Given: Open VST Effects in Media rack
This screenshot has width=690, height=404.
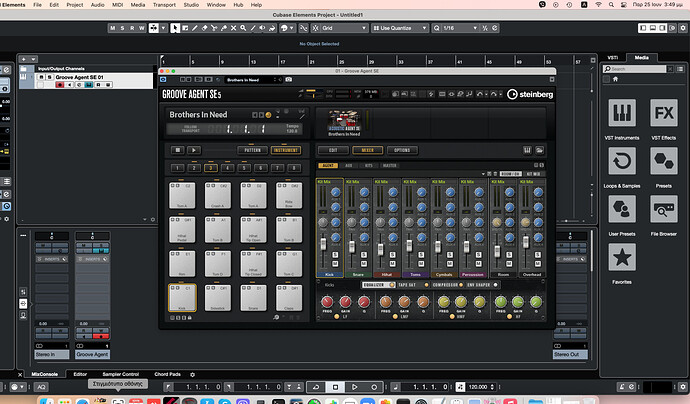Looking at the screenshot, I should click(664, 114).
